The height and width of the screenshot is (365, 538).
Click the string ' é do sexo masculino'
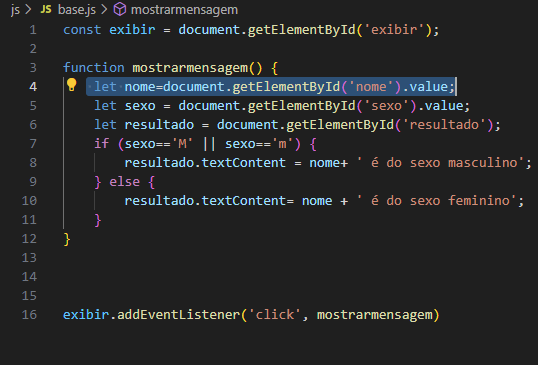point(440,163)
